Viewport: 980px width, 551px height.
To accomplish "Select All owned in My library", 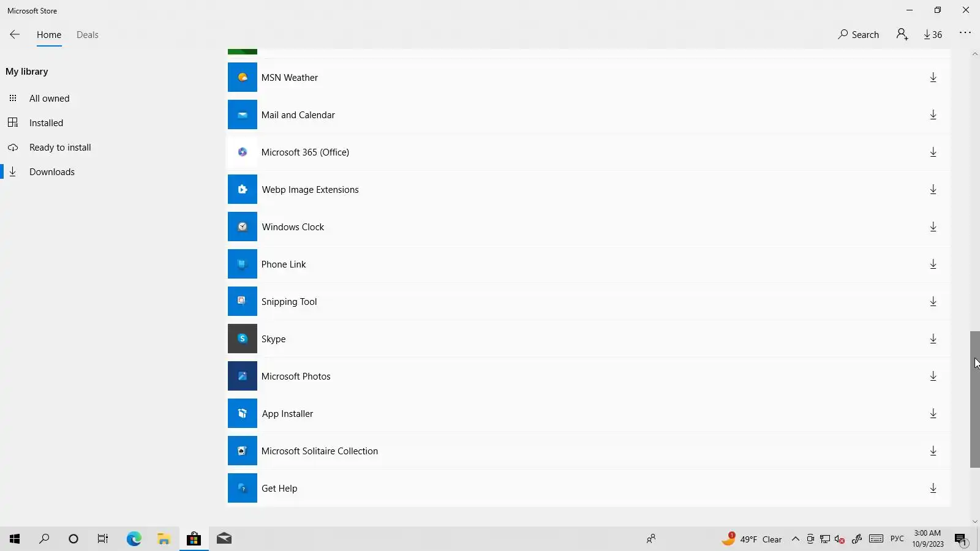I will pos(50,99).
